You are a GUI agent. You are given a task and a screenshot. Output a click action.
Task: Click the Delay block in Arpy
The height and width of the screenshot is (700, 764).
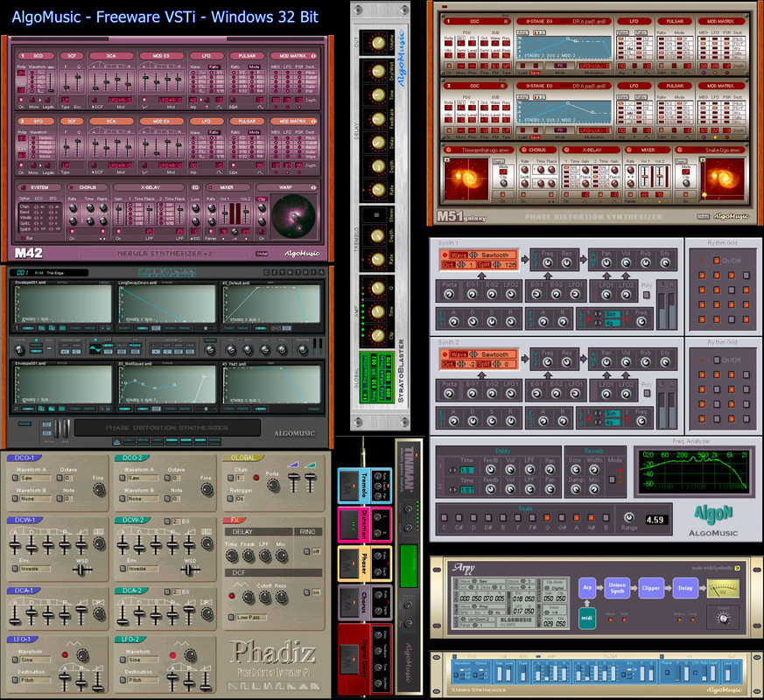click(685, 587)
